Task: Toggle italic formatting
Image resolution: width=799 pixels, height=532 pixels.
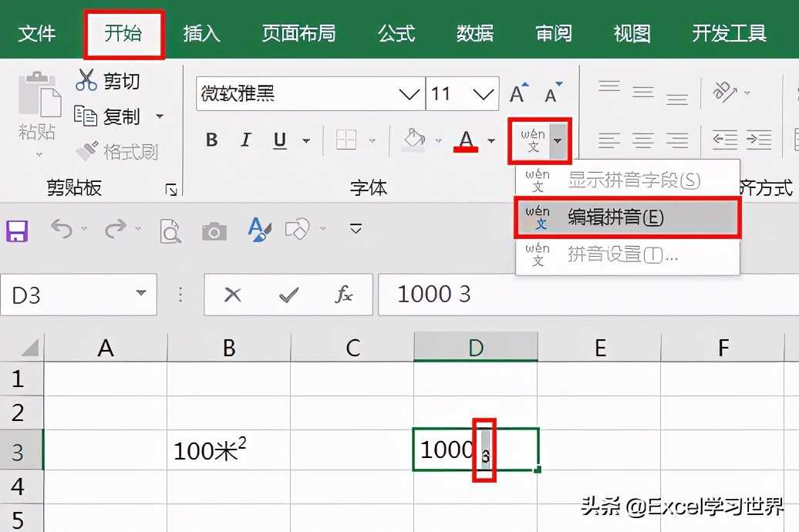Action: (x=245, y=140)
